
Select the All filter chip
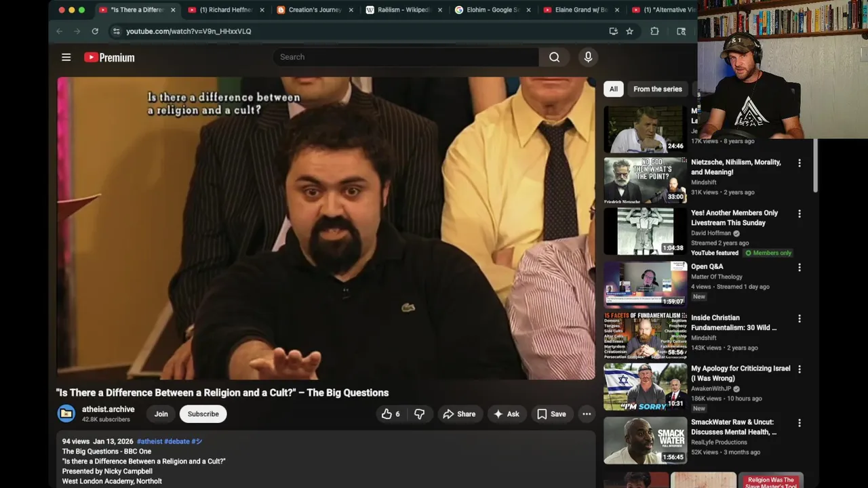(613, 89)
